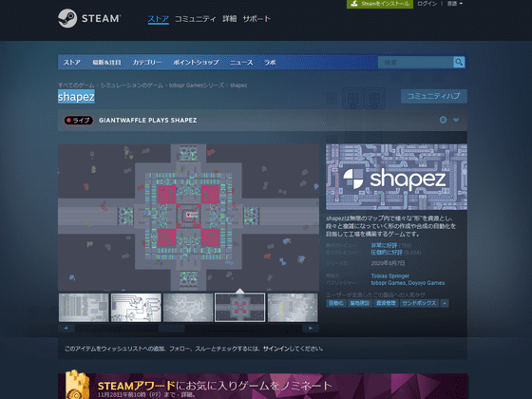The height and width of the screenshot is (399, 532).
Task: Click publisher link tobspr Games
Action: pos(389,283)
